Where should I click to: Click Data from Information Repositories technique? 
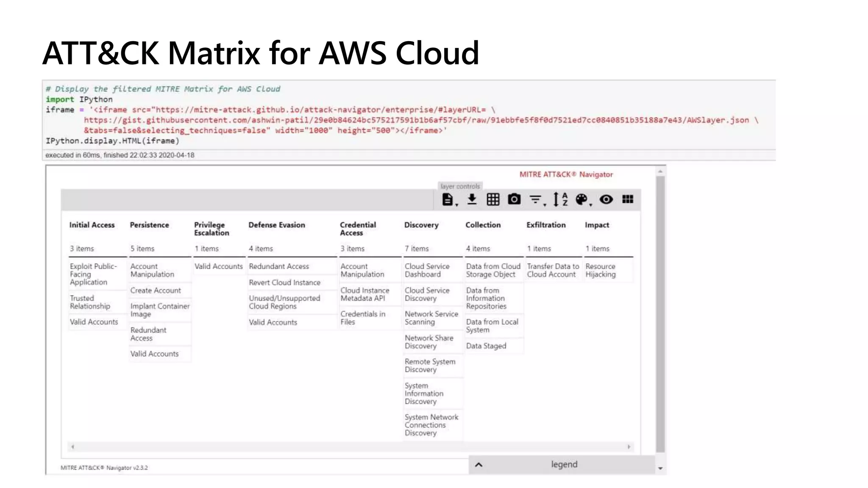(494, 298)
